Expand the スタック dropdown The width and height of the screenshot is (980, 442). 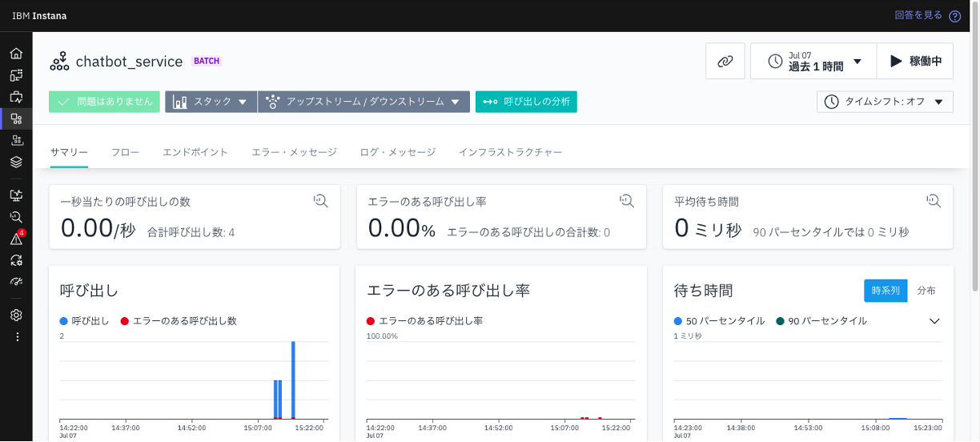pyautogui.click(x=211, y=102)
